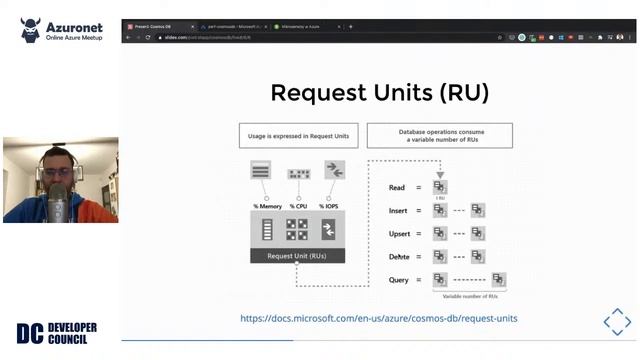Click the slides.com address bar URL
640x360 pixels.
208,38
